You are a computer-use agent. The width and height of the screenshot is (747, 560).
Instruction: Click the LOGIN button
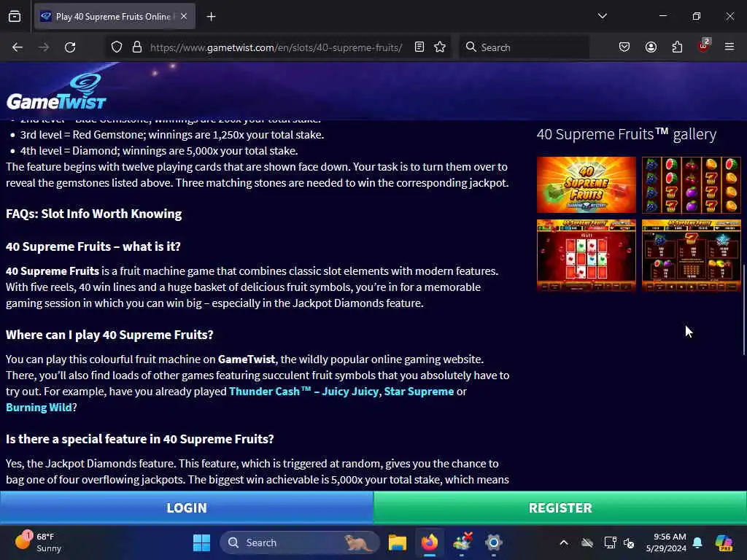(x=187, y=507)
